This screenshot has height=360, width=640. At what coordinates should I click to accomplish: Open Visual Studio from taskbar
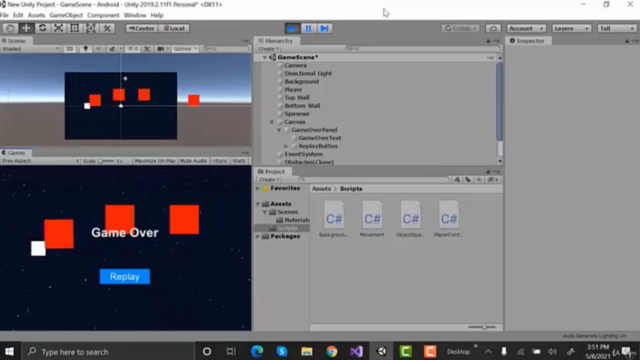click(x=356, y=351)
